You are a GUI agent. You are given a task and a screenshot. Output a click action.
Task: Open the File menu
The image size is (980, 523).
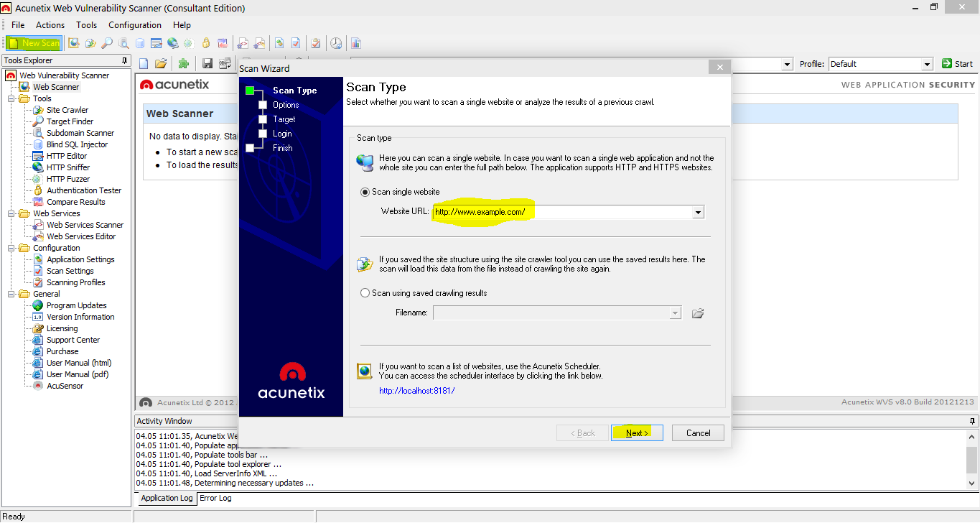pyautogui.click(x=18, y=25)
